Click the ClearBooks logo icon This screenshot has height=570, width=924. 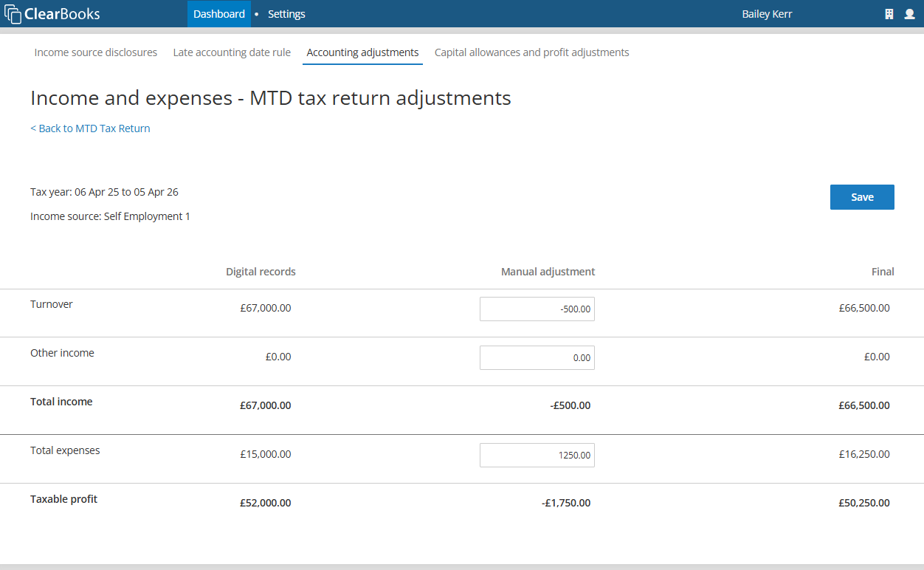[13, 14]
